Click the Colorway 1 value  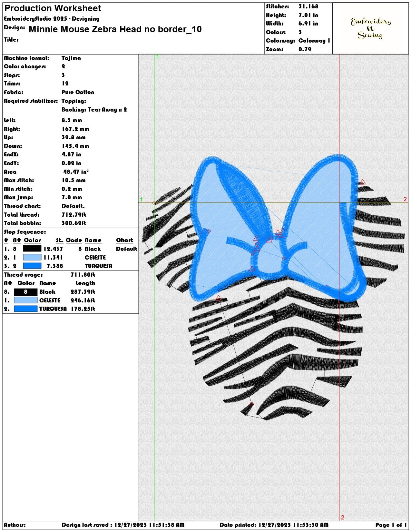tap(314, 41)
